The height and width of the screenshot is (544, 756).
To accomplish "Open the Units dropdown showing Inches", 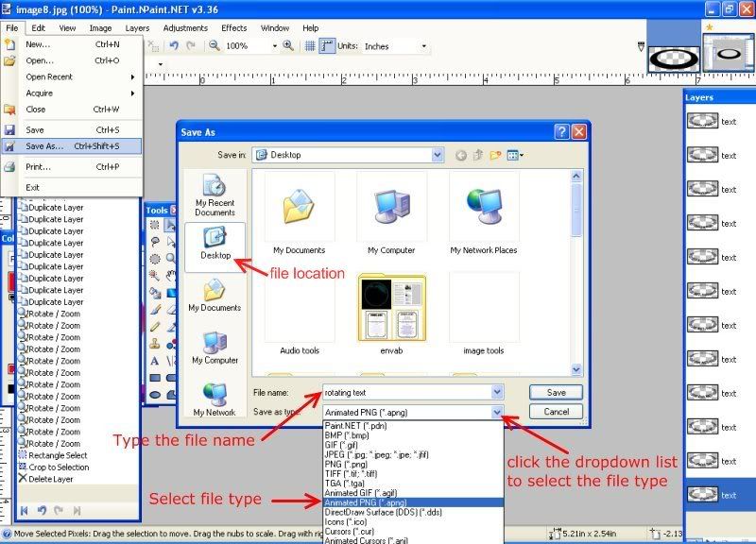I will tap(423, 44).
